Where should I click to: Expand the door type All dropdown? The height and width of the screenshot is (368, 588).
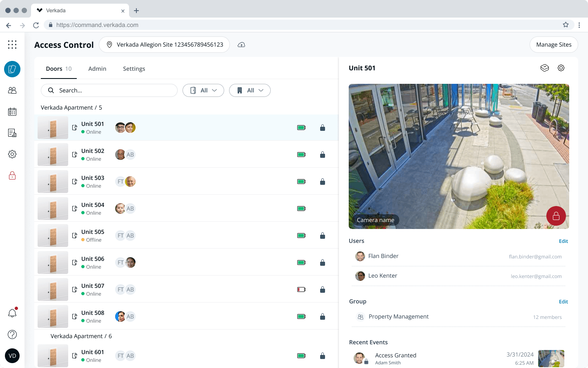[203, 90]
